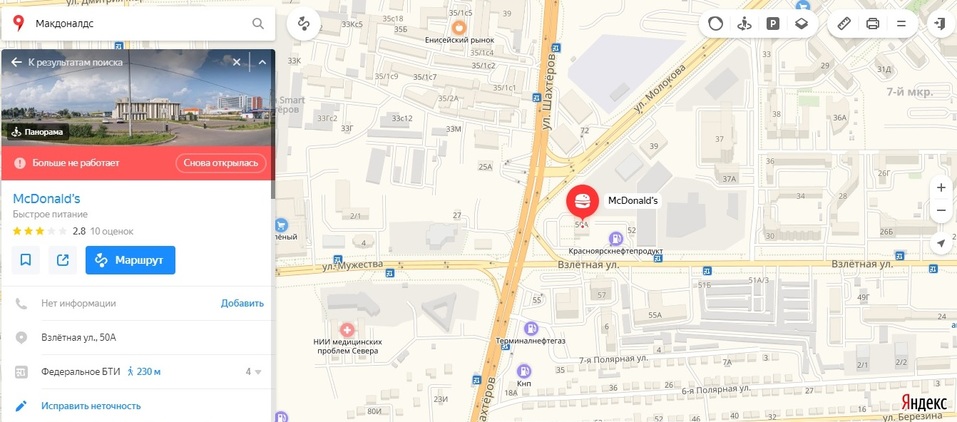Viewport: 957px width, 422px height.
Task: Toggle street panoramas icon in top toolbar
Action: tap(744, 24)
